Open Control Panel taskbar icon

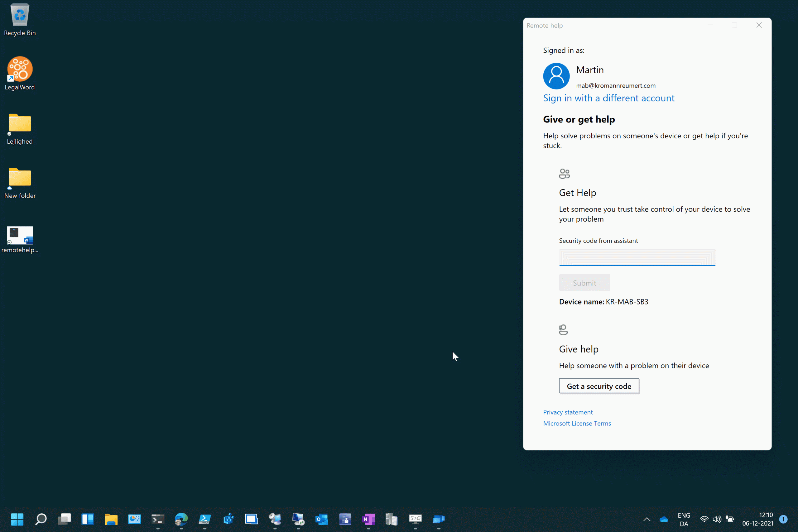pos(134,519)
